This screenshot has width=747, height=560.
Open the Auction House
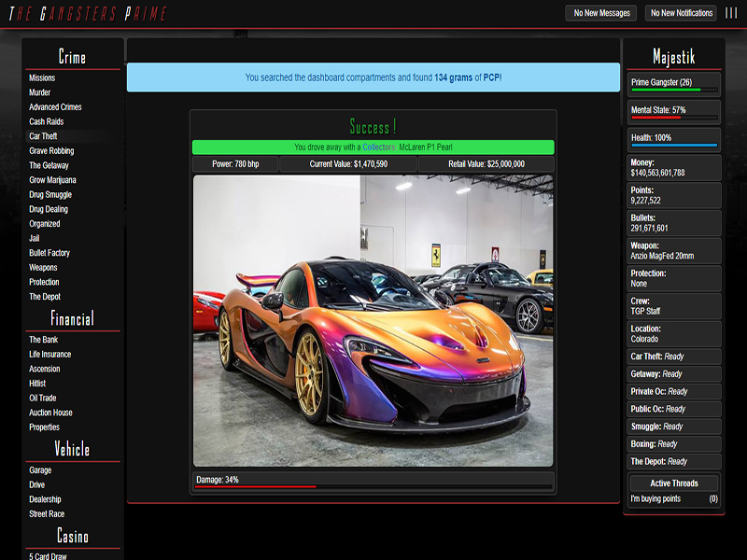(x=50, y=413)
